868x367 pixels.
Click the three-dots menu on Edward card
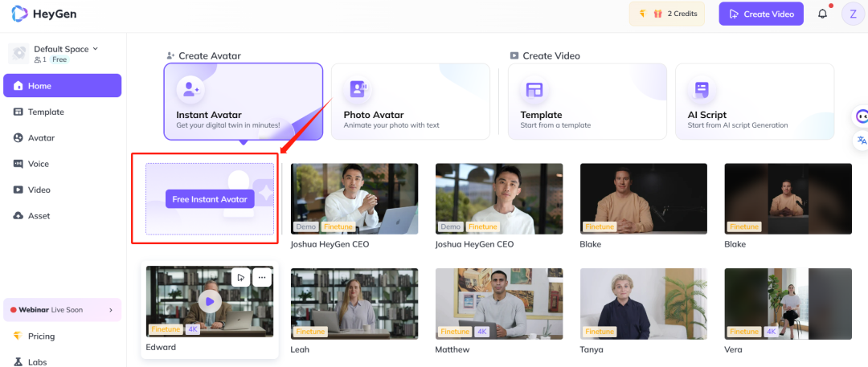point(262,277)
